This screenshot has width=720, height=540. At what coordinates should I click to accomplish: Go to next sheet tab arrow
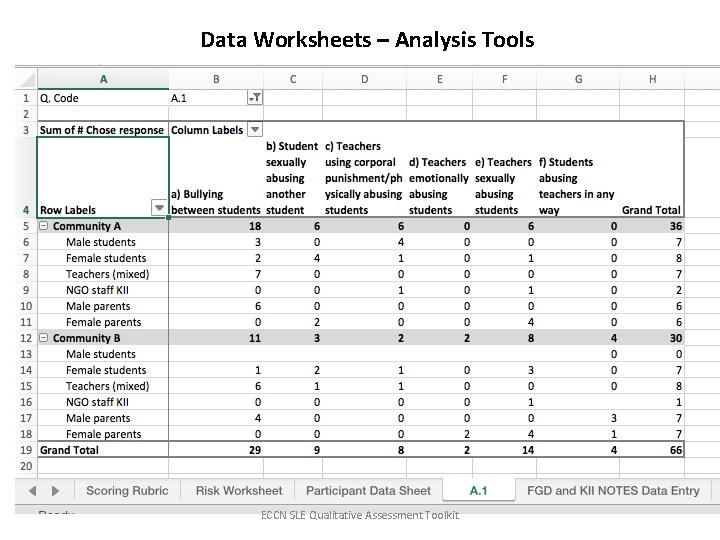(x=55, y=491)
